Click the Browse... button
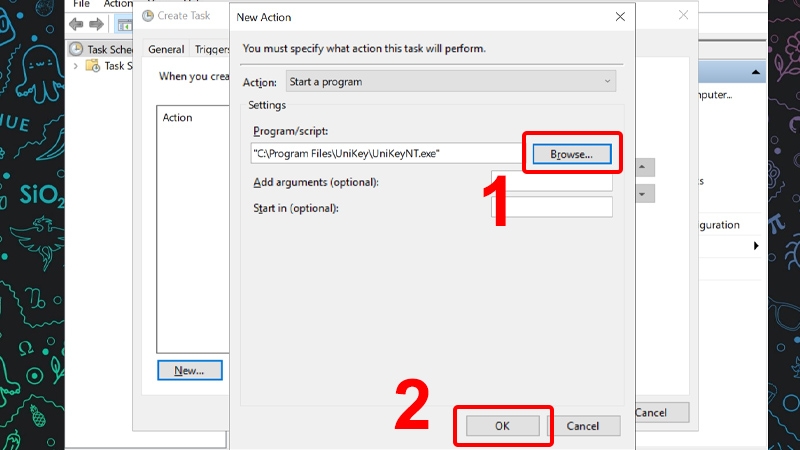This screenshot has width=800, height=450. click(x=571, y=154)
